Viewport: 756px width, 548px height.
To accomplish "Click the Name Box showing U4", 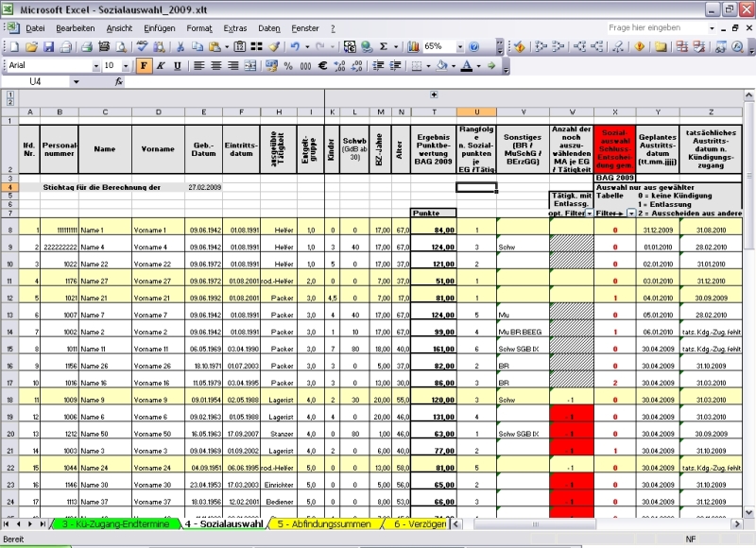I will pos(35,82).
